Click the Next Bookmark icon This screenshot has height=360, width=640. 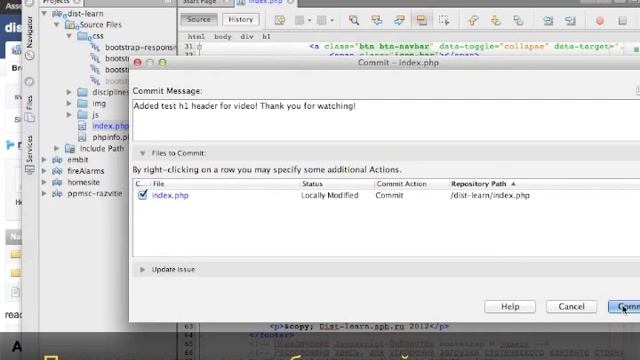click(496, 20)
